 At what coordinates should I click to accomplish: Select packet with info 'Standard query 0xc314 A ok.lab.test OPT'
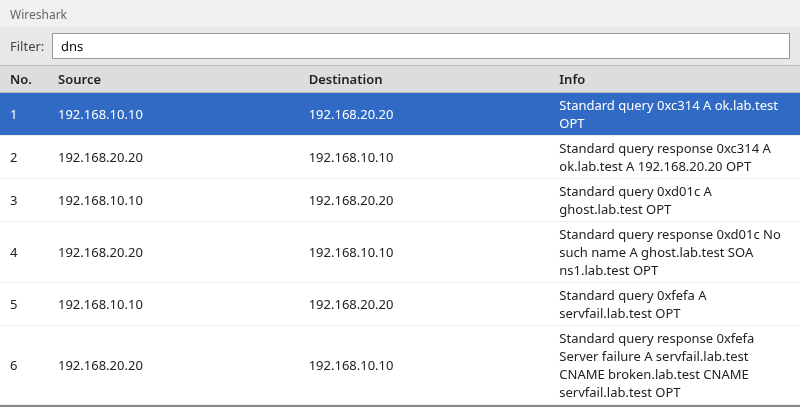(668, 114)
